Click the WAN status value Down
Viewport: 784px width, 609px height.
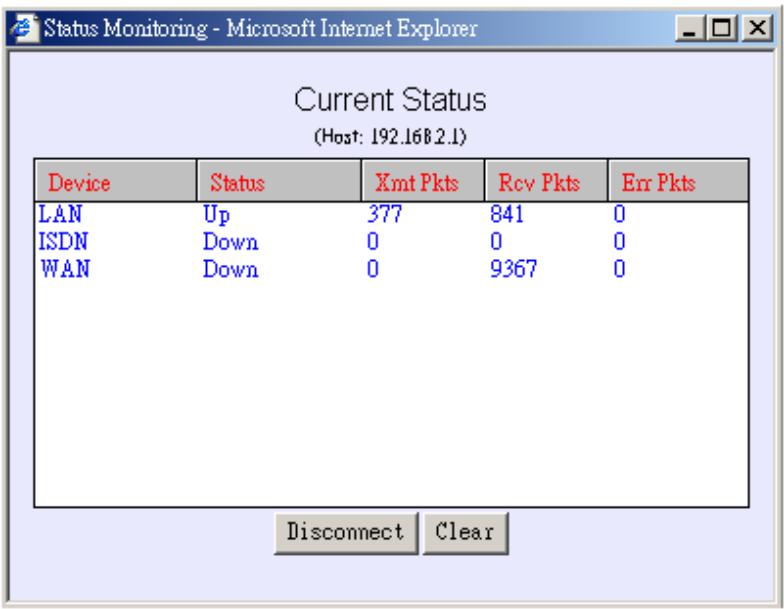point(230,270)
